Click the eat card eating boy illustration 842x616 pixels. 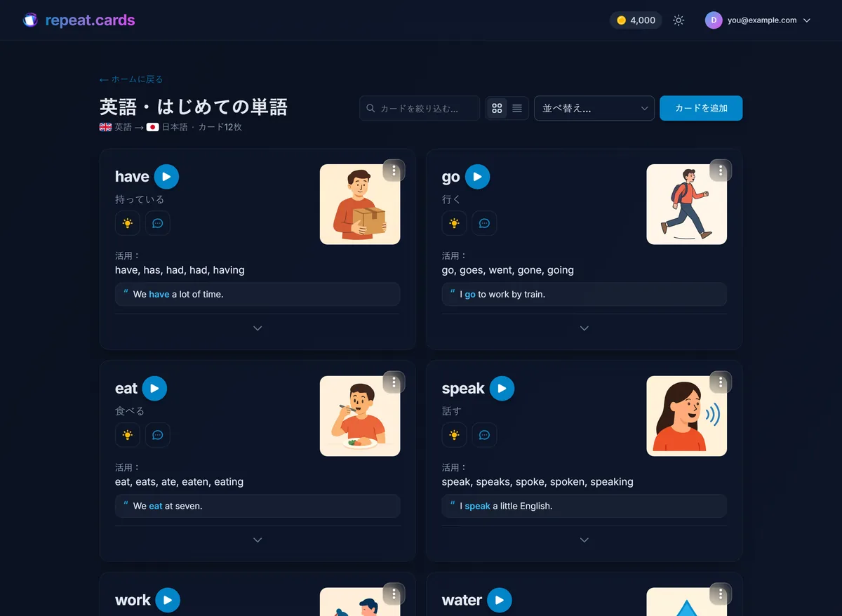[360, 416]
